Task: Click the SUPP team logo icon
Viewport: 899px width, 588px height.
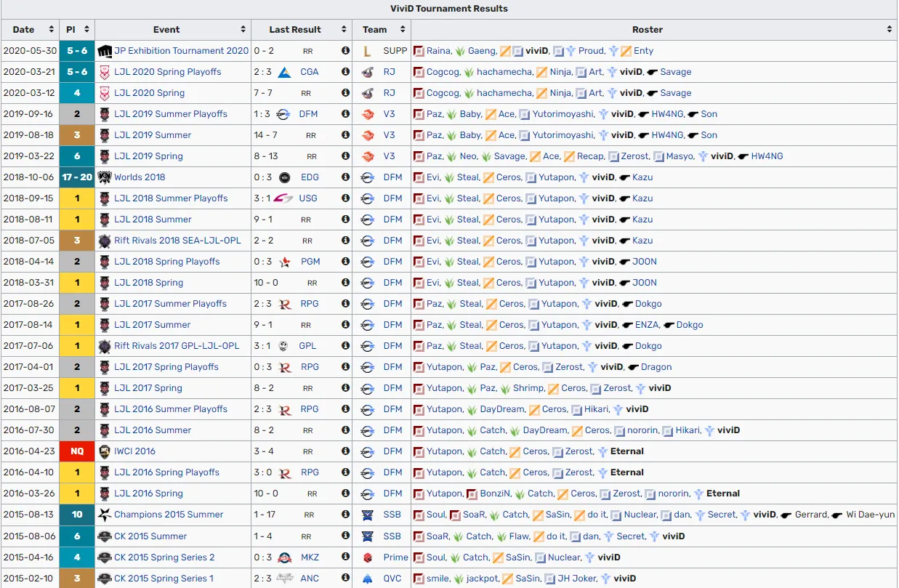Action: 368,51
